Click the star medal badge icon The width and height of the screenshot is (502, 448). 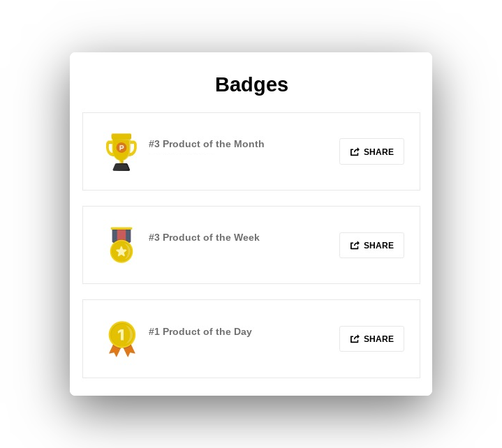(x=121, y=245)
